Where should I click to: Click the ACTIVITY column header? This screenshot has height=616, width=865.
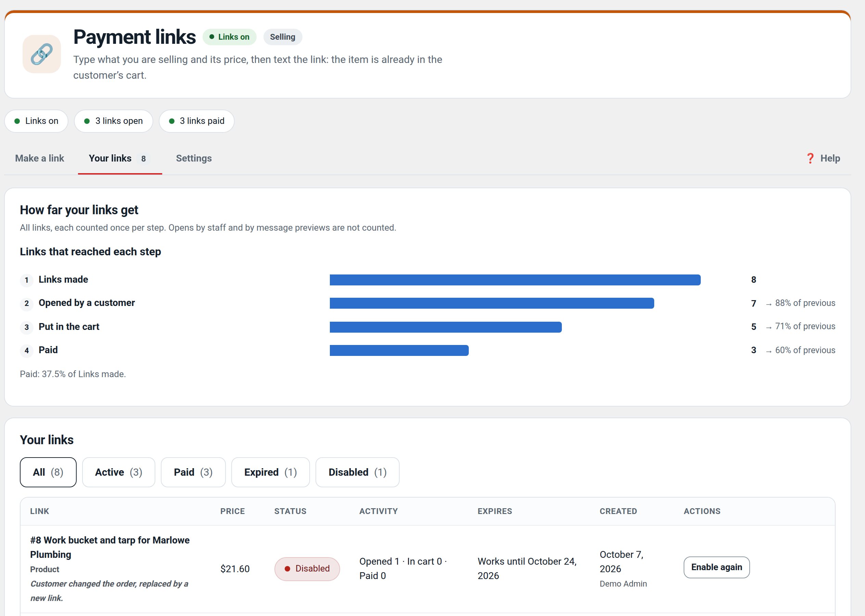tap(378, 511)
